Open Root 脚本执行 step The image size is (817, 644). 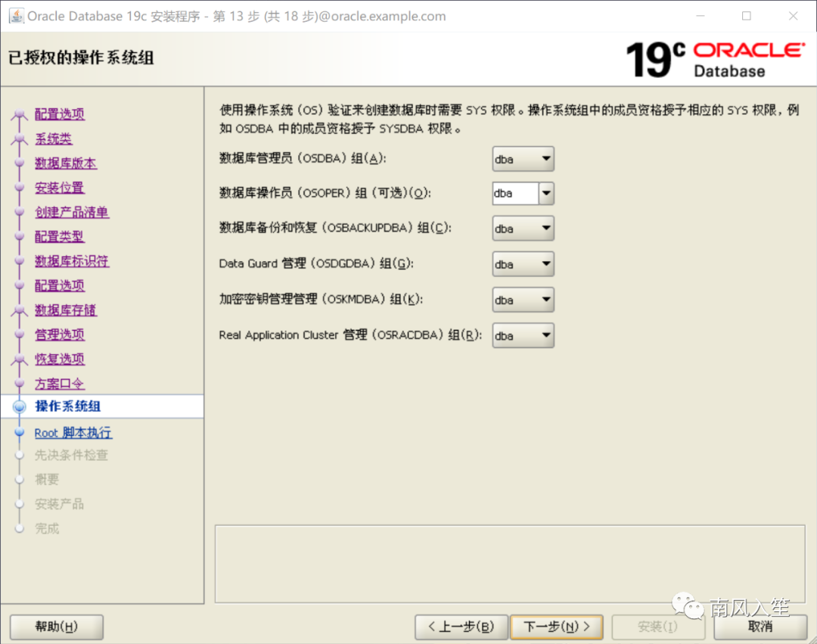[73, 432]
